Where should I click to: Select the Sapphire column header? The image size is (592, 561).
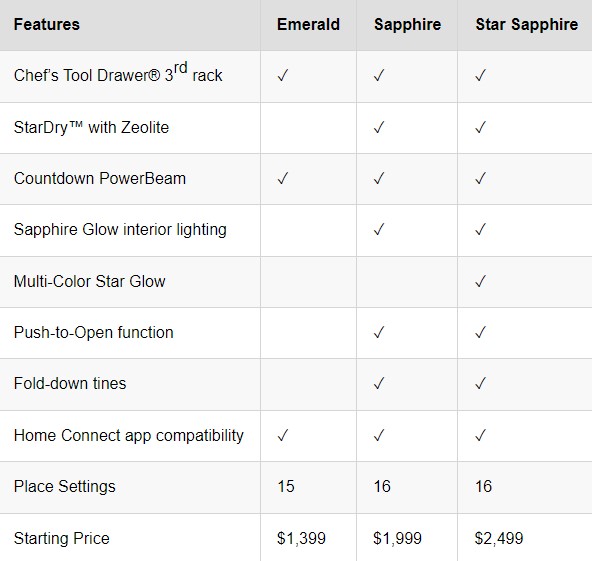(x=408, y=25)
